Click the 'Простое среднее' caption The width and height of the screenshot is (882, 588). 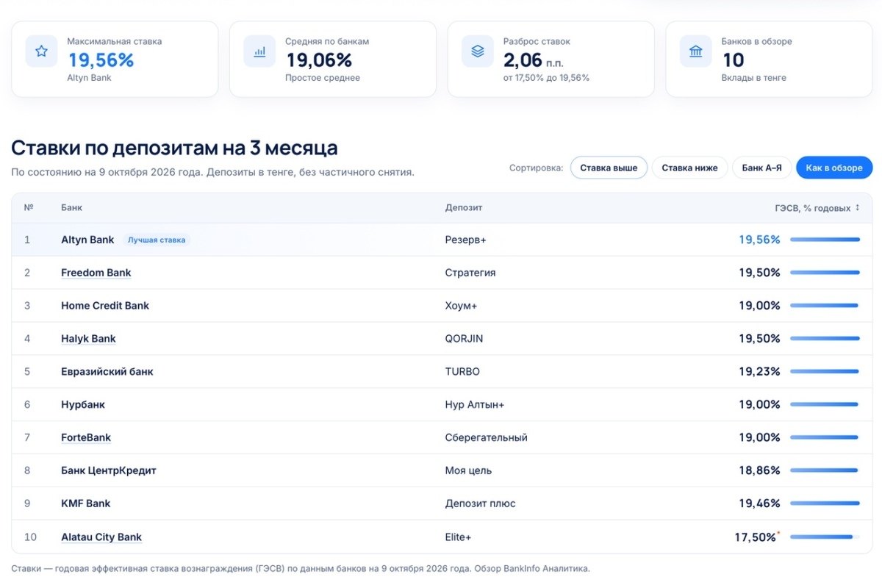[323, 78]
